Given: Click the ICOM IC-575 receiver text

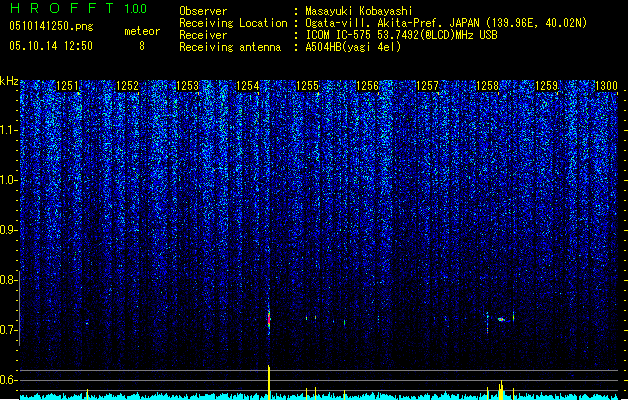Looking at the screenshot, I should click(x=401, y=35).
